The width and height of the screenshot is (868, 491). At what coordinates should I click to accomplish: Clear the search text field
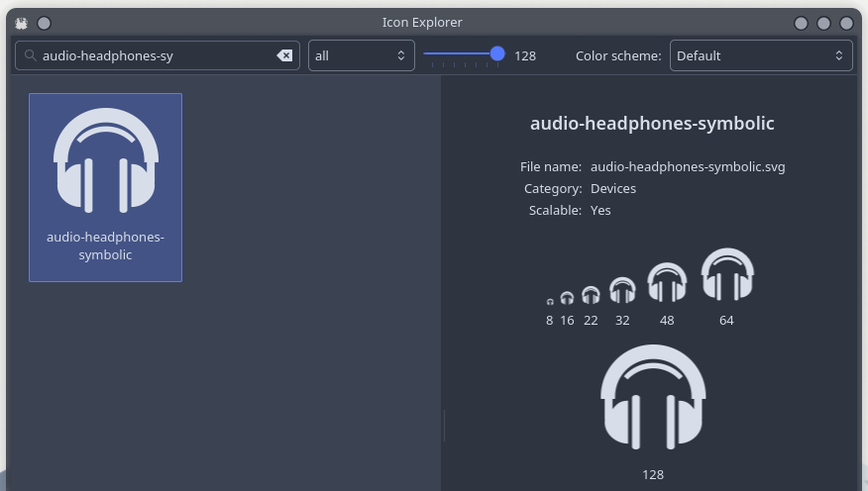pos(284,56)
